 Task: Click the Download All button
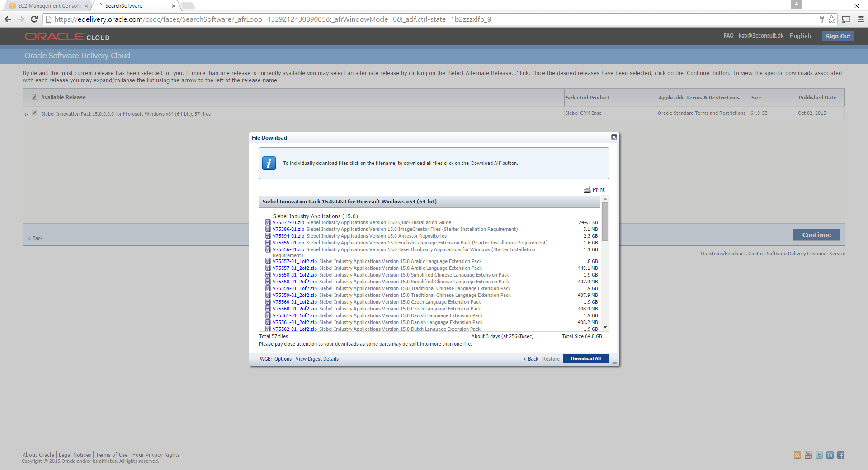(586, 358)
